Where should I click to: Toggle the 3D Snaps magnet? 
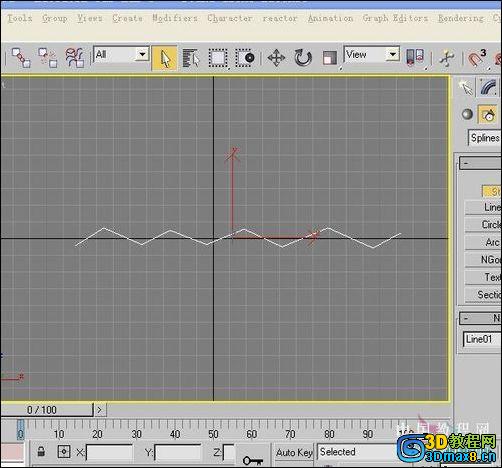coord(477,58)
